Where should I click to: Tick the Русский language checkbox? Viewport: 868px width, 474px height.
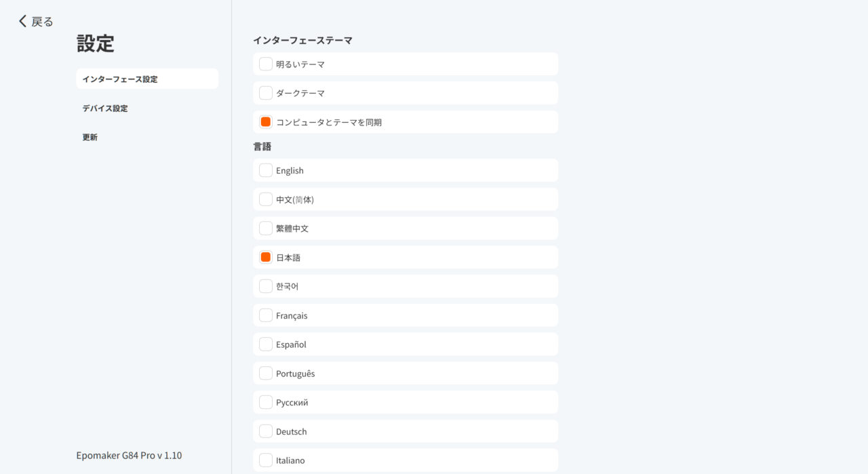[266, 402]
